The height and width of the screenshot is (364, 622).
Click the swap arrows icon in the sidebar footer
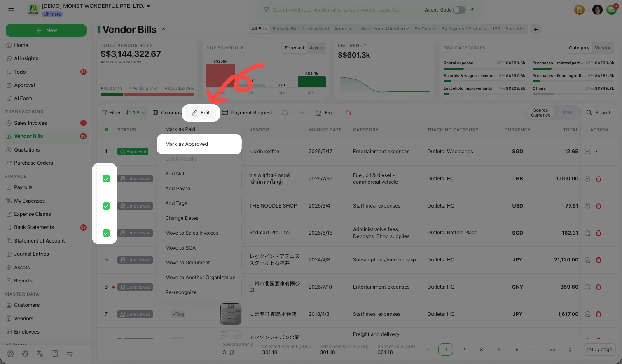coord(70,354)
